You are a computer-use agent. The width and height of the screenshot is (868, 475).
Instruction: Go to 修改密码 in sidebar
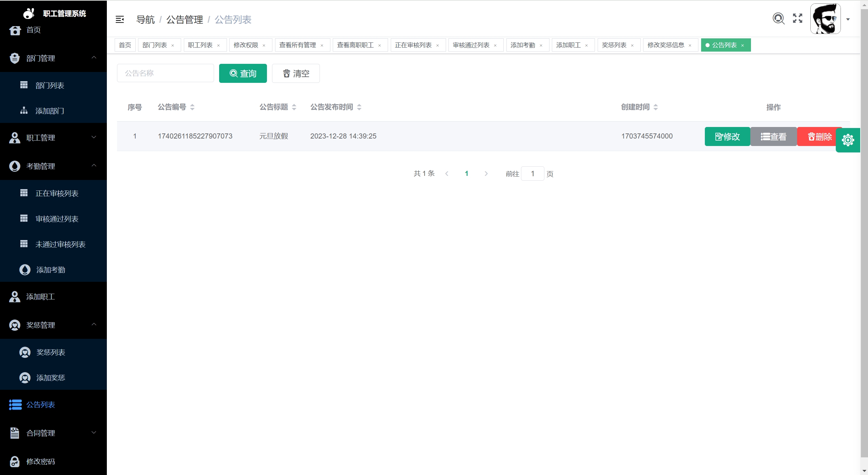click(40, 461)
